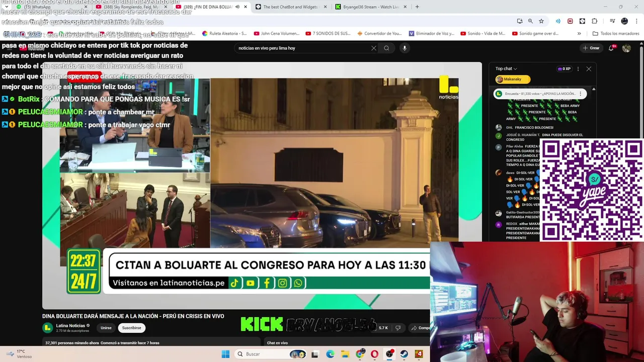The image size is (644, 362).
Task: Open a new browser tab
Action: point(417,7)
